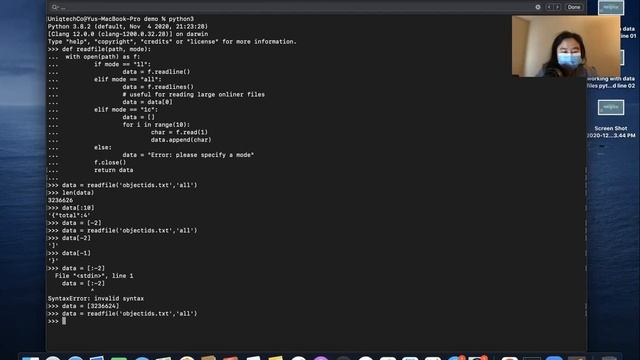Select the Screen Shot desktop file thumbnail
Viewport: 640px width, 360px height.
point(611,107)
